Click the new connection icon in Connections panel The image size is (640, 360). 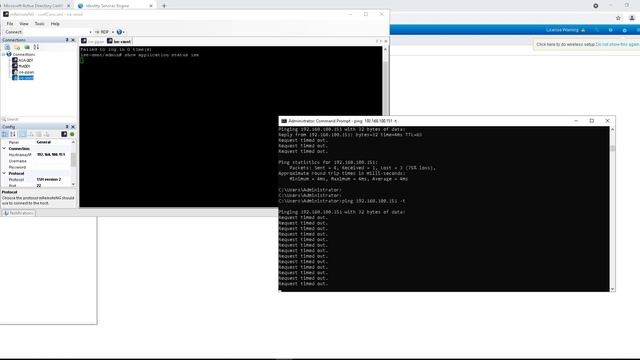7,47
